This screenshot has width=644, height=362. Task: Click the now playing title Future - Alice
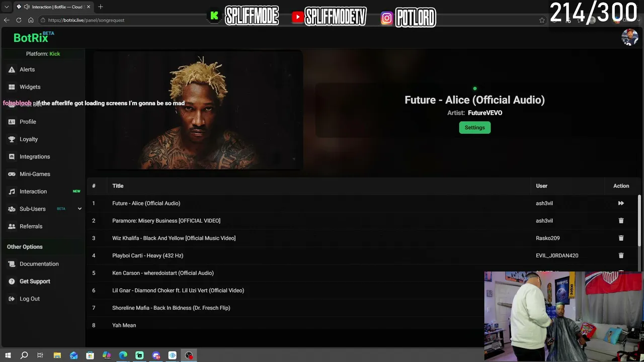coord(474,100)
